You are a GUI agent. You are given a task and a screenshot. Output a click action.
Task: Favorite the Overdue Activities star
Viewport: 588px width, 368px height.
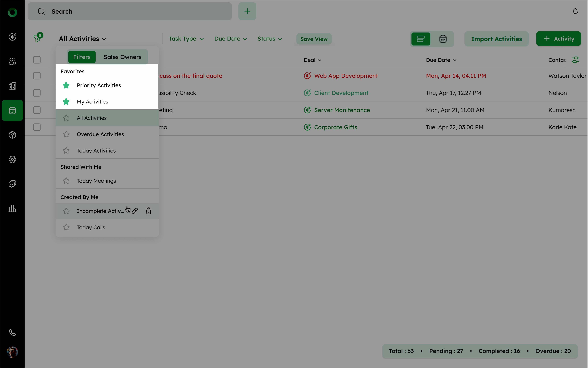pyautogui.click(x=66, y=134)
